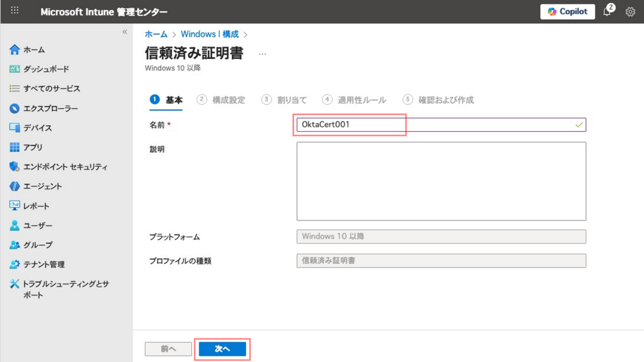
Task: Select the デバイス icon in sidebar
Action: [x=15, y=128]
